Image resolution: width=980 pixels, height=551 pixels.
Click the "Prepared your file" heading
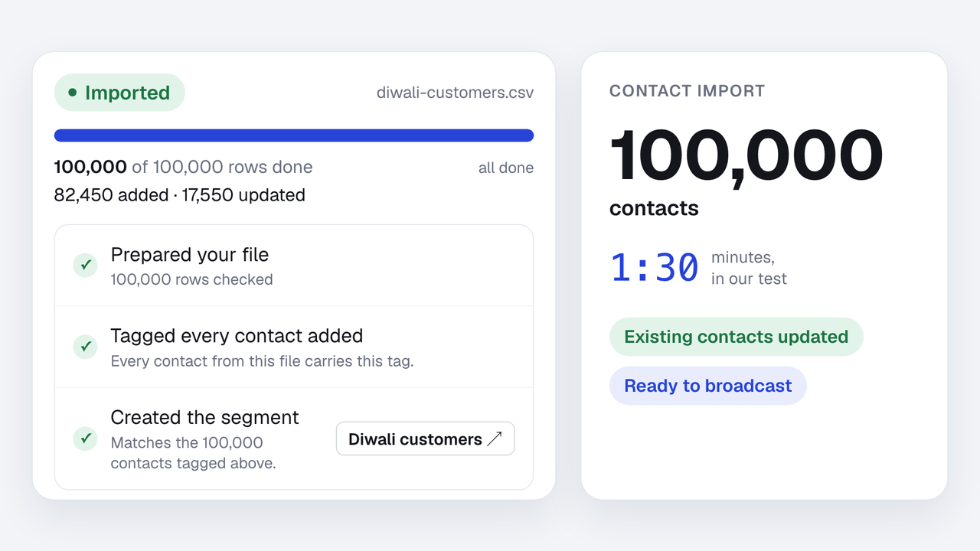click(190, 255)
